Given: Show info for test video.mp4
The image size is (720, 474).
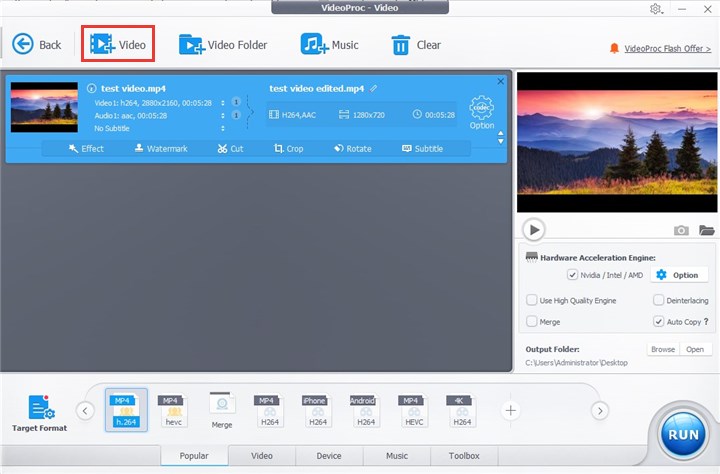Looking at the screenshot, I should pos(91,88).
